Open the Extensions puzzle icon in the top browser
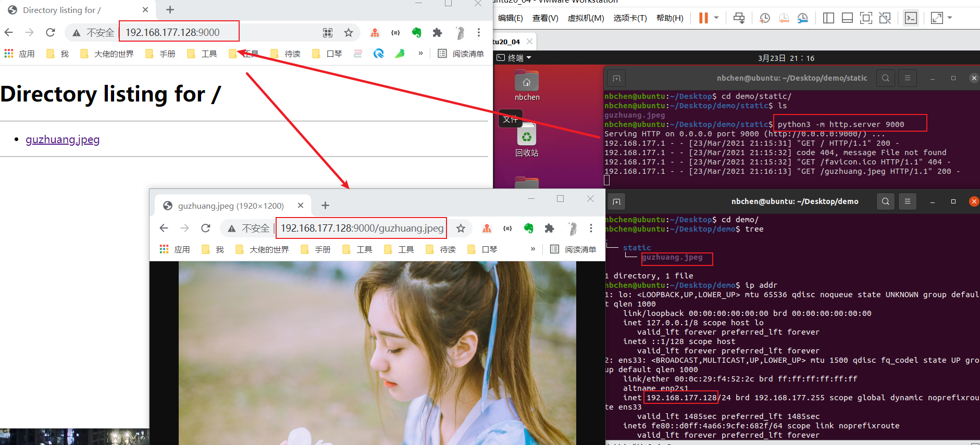Viewport: 980px width, 445px height. pyautogui.click(x=438, y=32)
